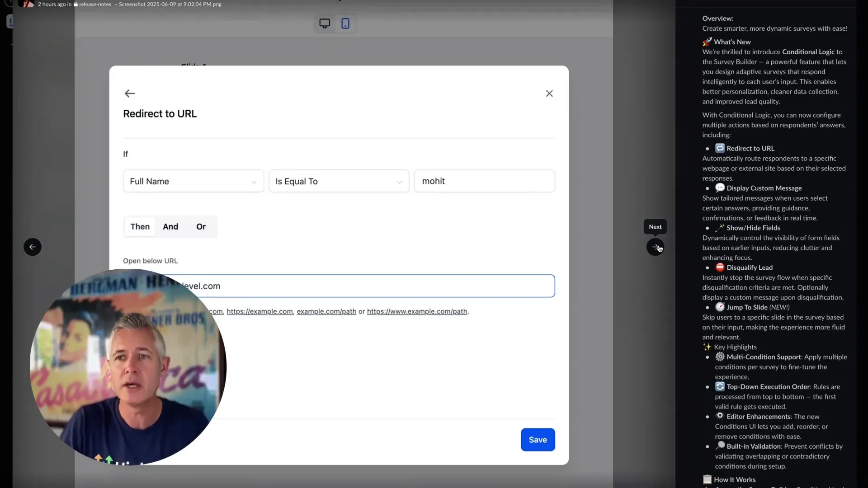Click the How It Works clipboard icon
This screenshot has width=868, height=488.
coord(707,479)
